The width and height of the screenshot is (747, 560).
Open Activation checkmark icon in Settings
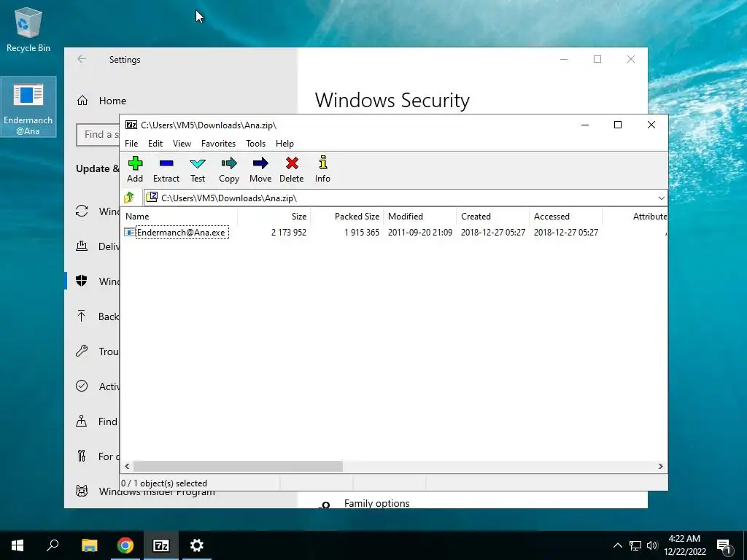coord(82,386)
